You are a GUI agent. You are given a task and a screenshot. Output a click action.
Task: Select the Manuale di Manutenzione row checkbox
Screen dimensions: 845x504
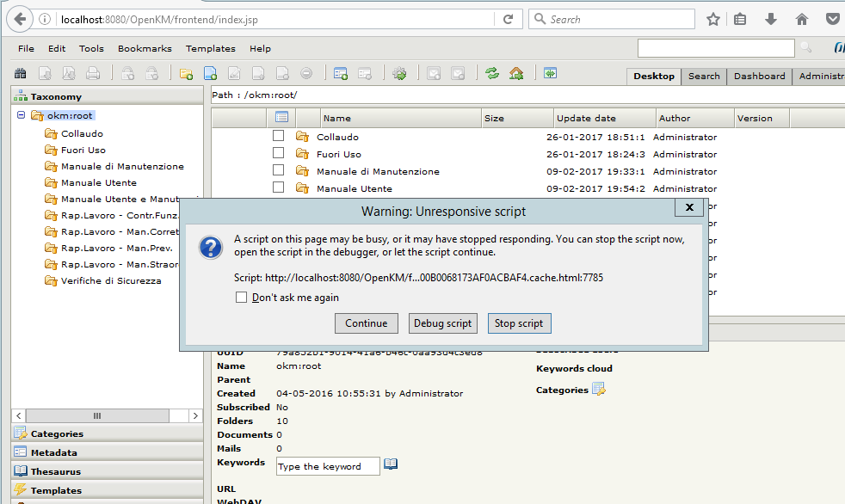tap(278, 170)
